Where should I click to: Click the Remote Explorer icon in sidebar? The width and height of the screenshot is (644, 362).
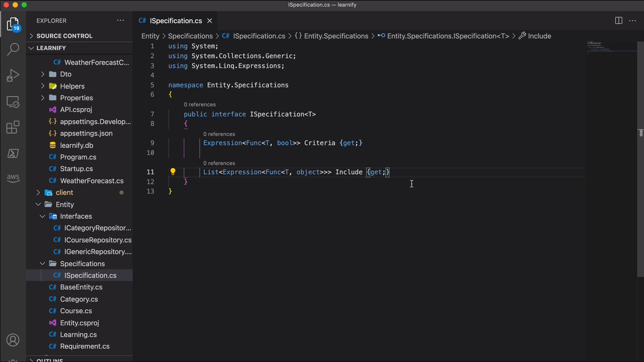tap(12, 102)
